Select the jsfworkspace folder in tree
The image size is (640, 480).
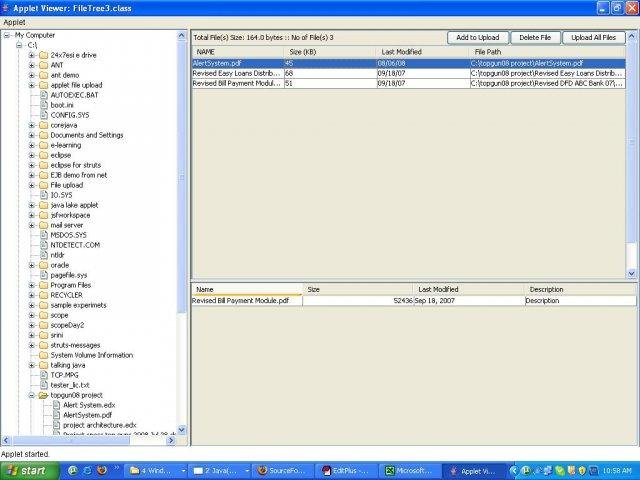(70, 215)
